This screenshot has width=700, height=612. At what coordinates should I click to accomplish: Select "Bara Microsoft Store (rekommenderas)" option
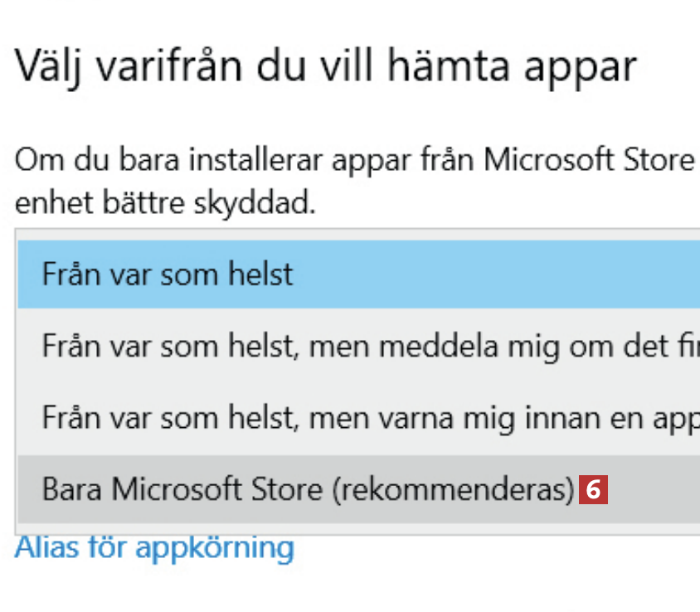tap(308, 489)
